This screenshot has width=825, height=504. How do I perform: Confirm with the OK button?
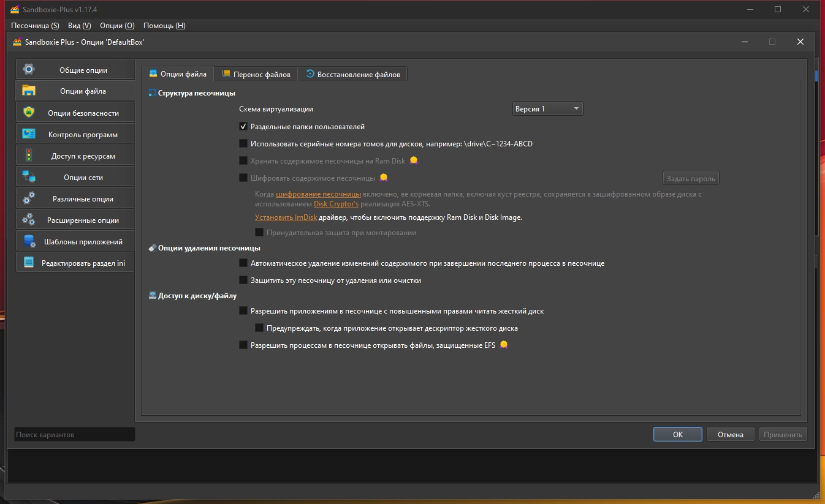point(677,434)
